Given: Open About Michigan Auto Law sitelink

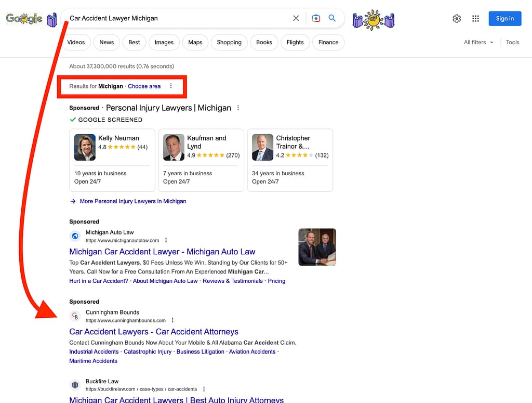Looking at the screenshot, I should coord(165,281).
